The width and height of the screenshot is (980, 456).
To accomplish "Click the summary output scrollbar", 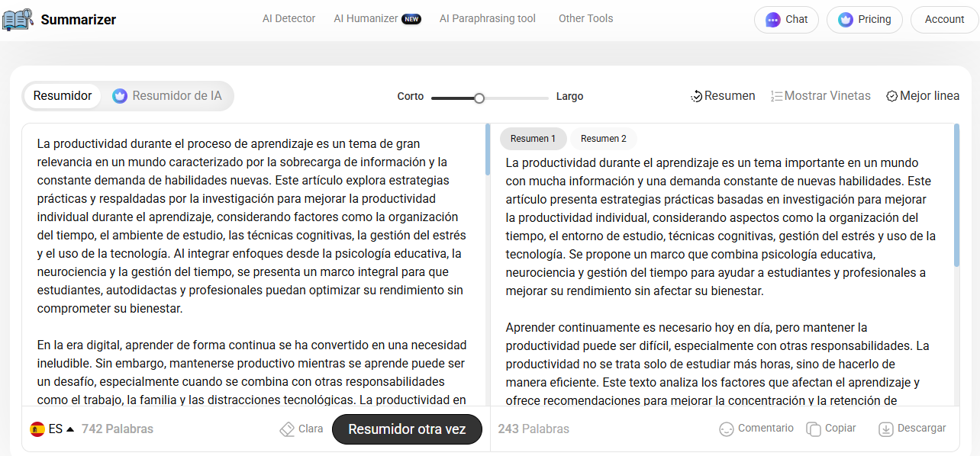I will click(956, 195).
